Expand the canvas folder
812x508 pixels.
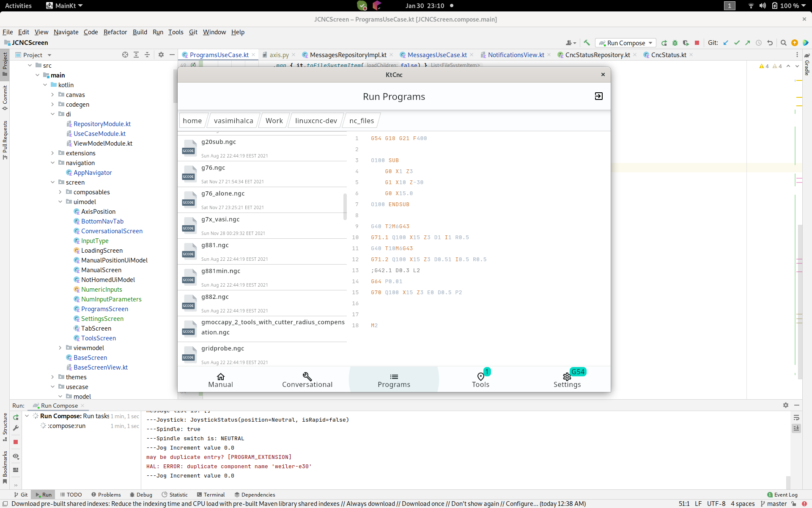point(52,94)
